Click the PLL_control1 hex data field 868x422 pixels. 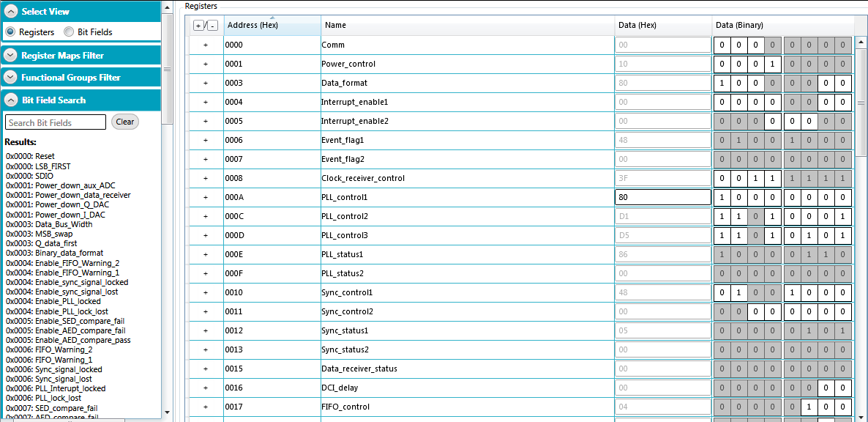click(662, 197)
